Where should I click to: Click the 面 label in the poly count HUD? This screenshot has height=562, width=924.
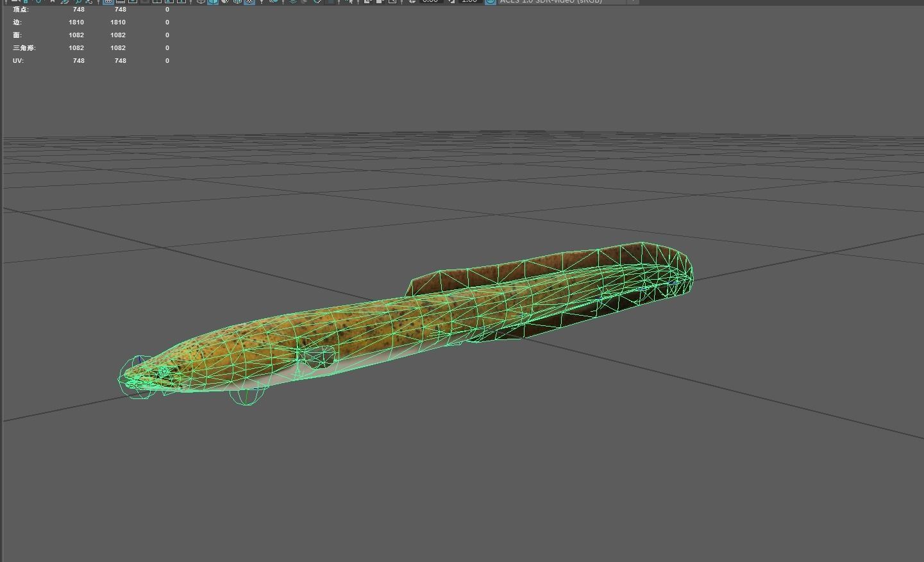coord(17,35)
